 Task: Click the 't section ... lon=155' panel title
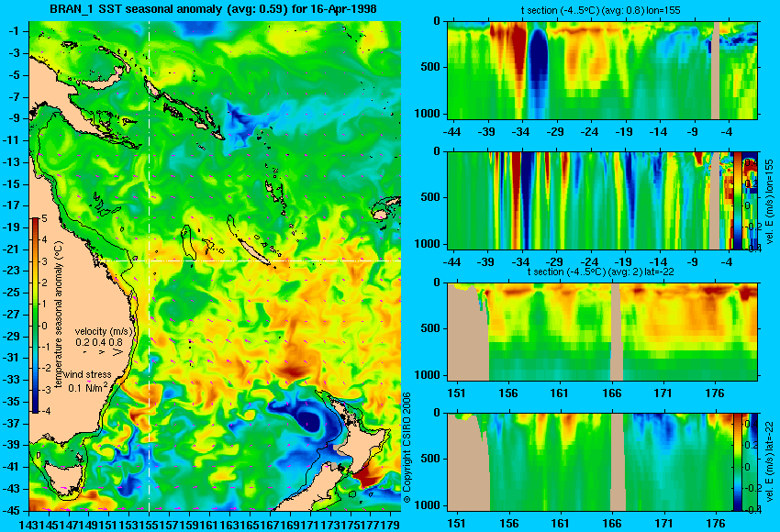click(x=600, y=10)
